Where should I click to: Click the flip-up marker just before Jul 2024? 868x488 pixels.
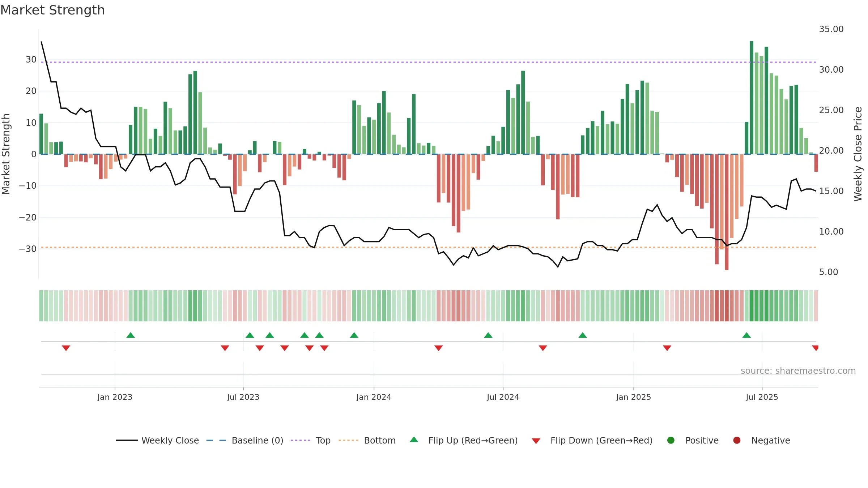pos(488,335)
